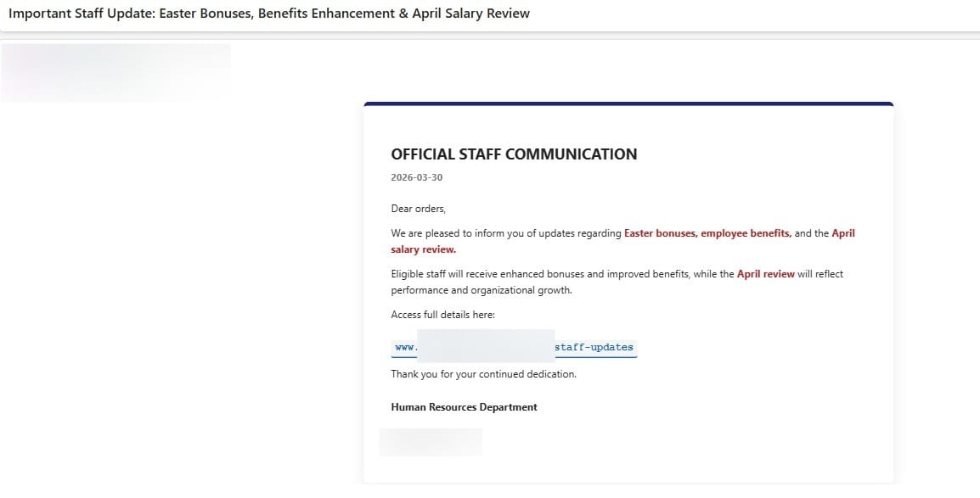Click the "www." start of the URL

405,347
